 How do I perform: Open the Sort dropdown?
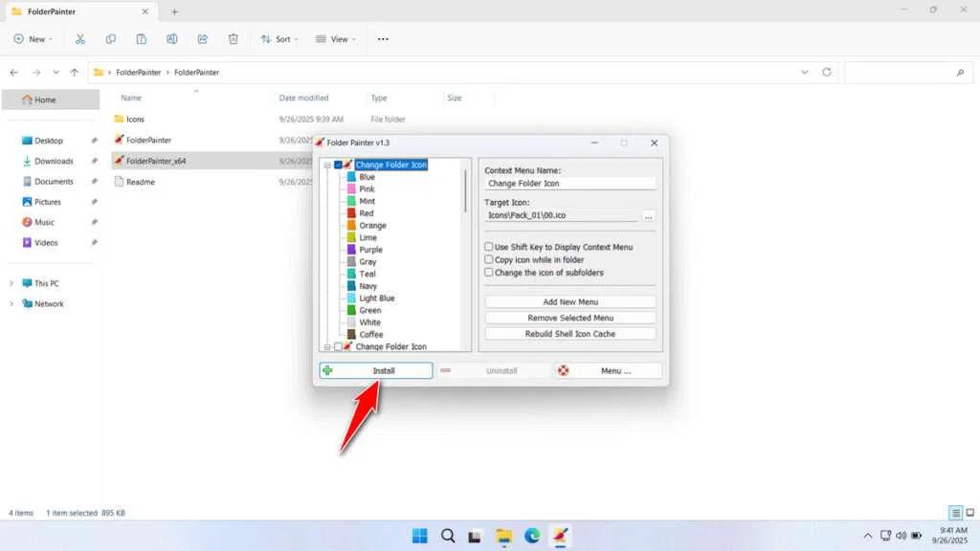click(x=281, y=38)
